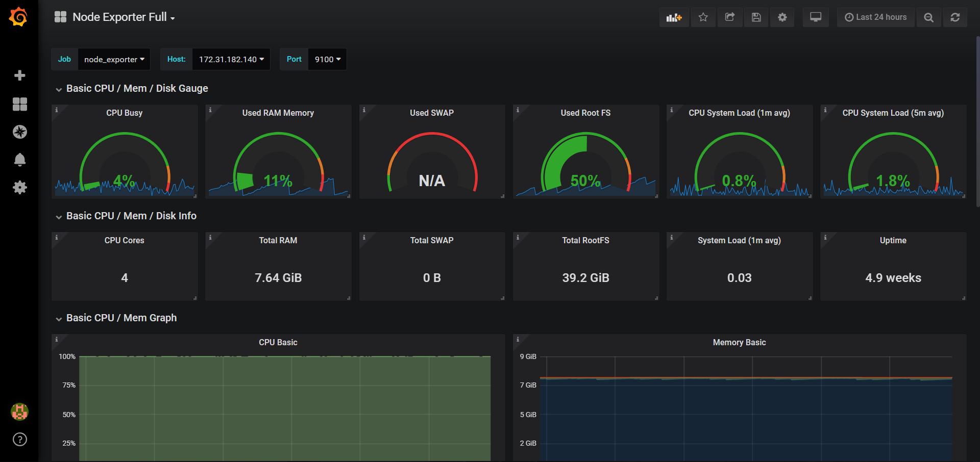980x462 pixels.
Task: Open the CPU Cores panel title
Action: point(125,240)
